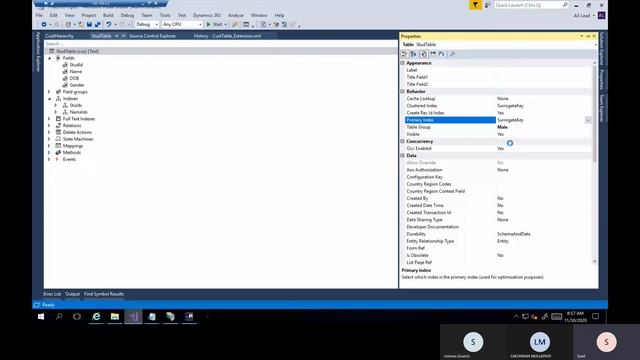
Task: Click the Undo icon in the toolbar
Action: pyautogui.click(x=109, y=24)
